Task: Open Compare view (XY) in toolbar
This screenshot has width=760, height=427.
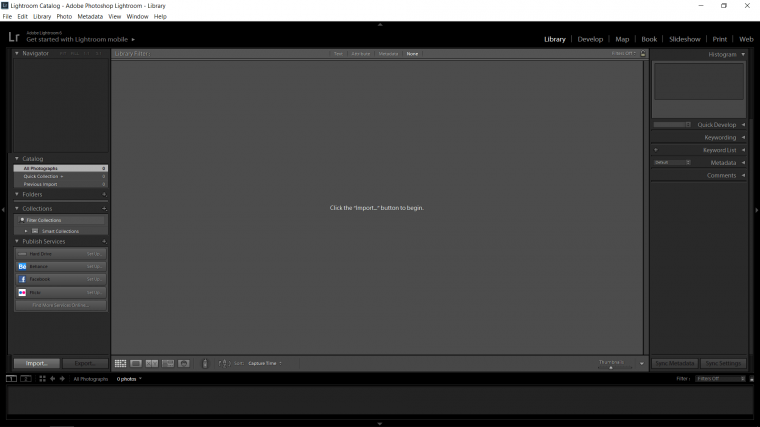Action: [x=152, y=363]
